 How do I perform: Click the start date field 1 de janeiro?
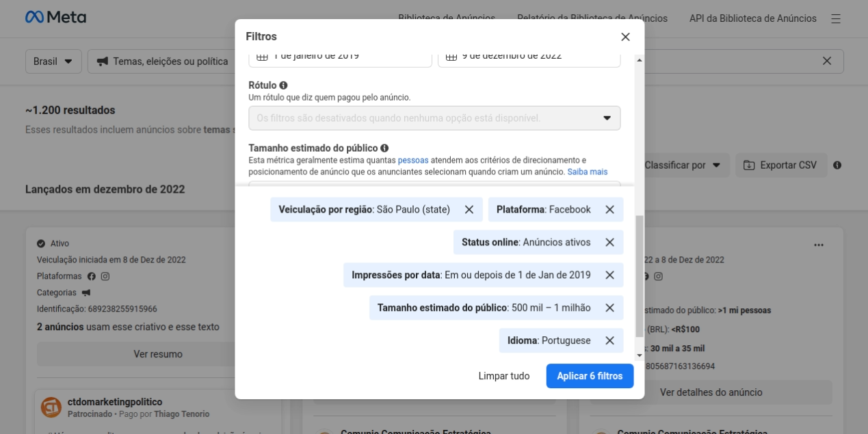(339, 57)
